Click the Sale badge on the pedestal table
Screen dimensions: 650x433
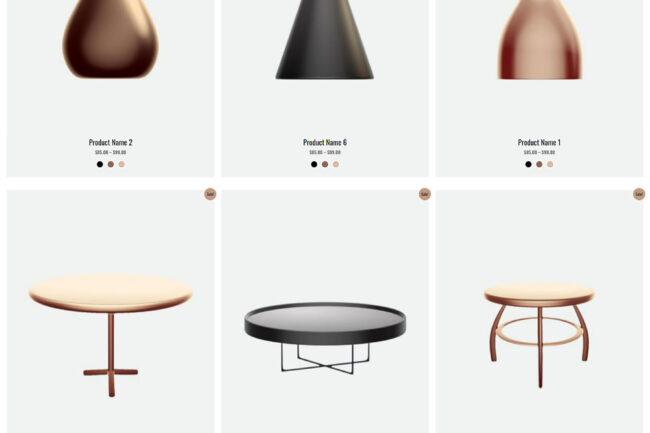(210, 194)
